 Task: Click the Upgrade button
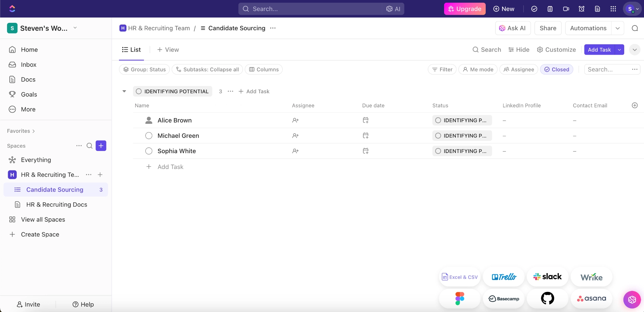pyautogui.click(x=465, y=9)
